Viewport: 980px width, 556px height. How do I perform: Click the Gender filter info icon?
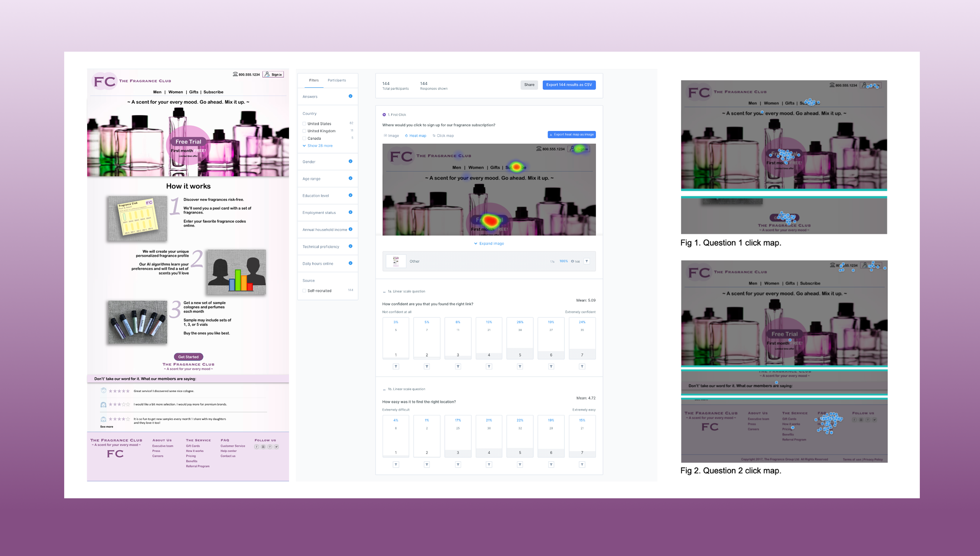pos(350,161)
